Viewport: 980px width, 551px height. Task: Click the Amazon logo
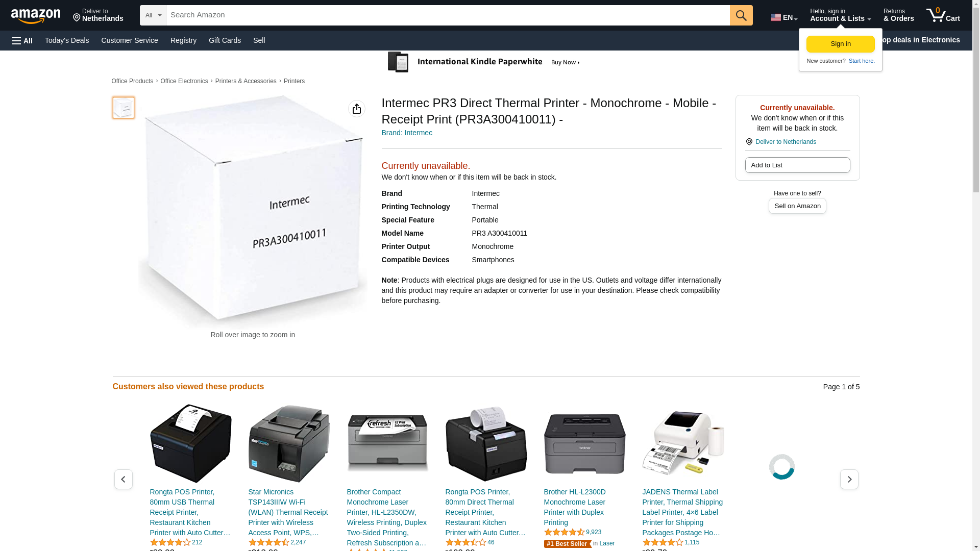point(36,16)
